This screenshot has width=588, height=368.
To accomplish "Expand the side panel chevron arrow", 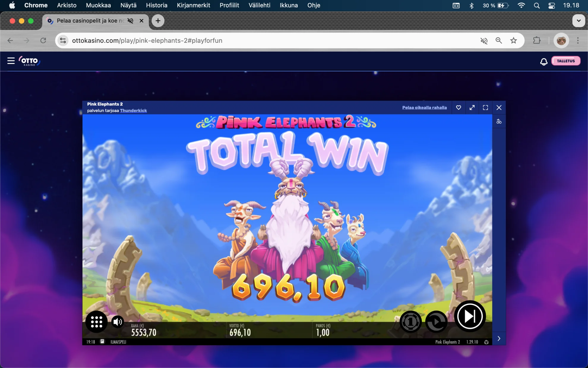I will coord(499,339).
